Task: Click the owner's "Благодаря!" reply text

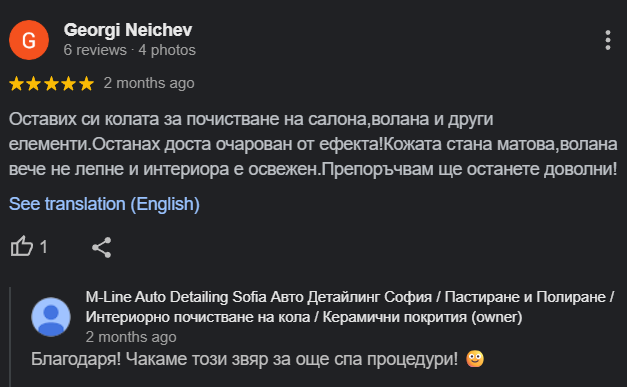Action: (244, 359)
